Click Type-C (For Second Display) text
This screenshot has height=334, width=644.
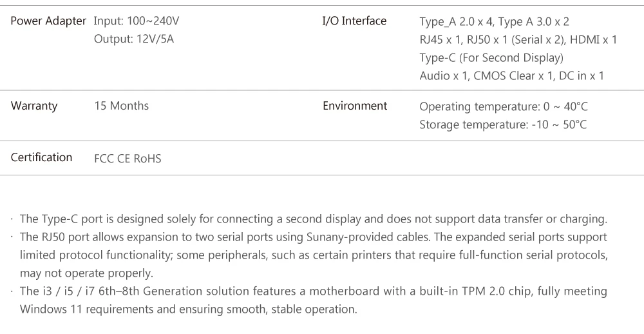[x=491, y=58]
